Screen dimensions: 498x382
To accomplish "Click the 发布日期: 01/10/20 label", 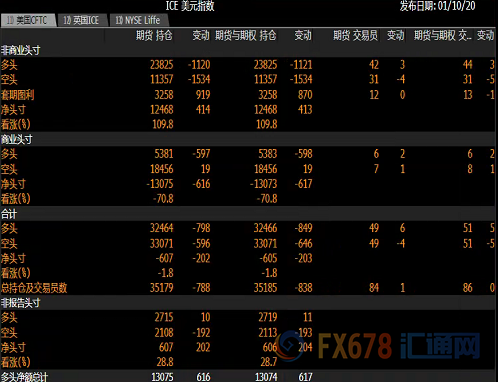I will pyautogui.click(x=438, y=6).
